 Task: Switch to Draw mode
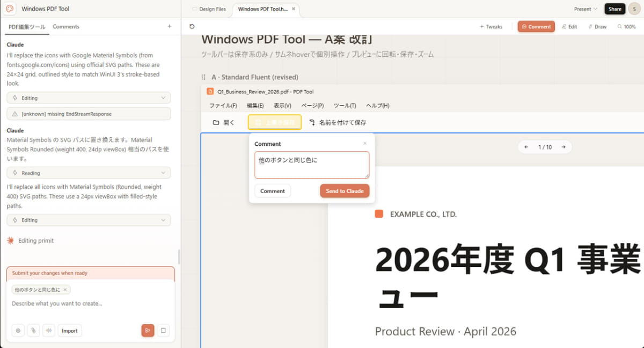click(x=597, y=26)
